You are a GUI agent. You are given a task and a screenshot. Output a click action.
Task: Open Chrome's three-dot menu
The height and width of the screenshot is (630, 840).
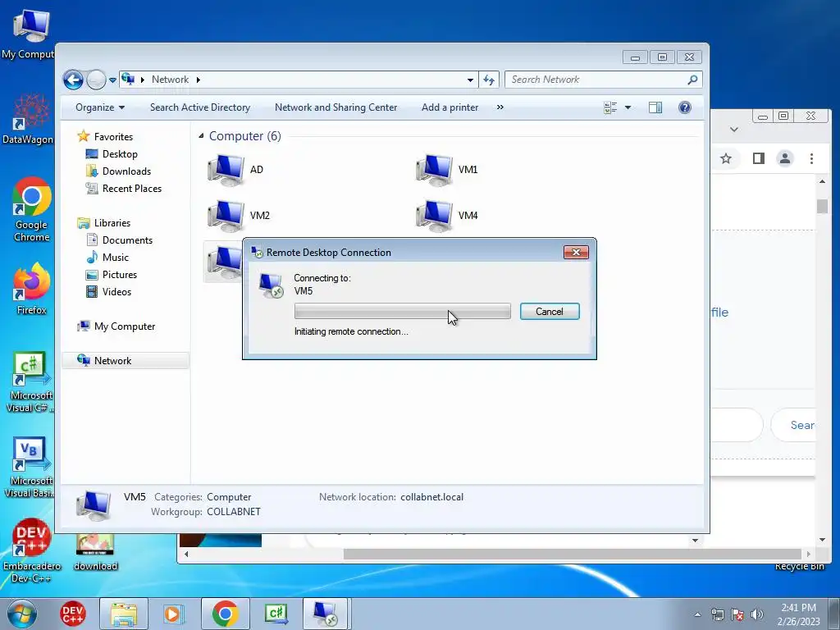click(x=811, y=158)
